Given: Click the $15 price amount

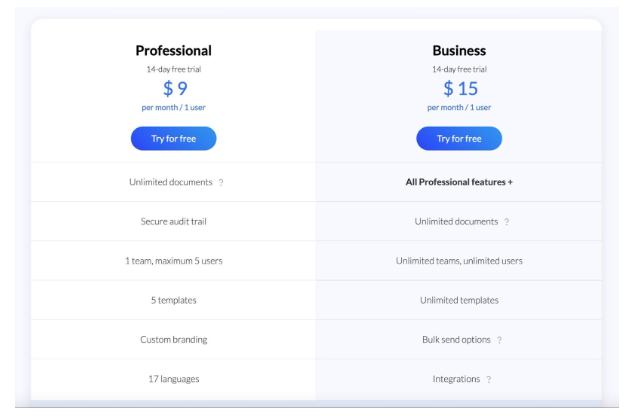Looking at the screenshot, I should (x=459, y=89).
